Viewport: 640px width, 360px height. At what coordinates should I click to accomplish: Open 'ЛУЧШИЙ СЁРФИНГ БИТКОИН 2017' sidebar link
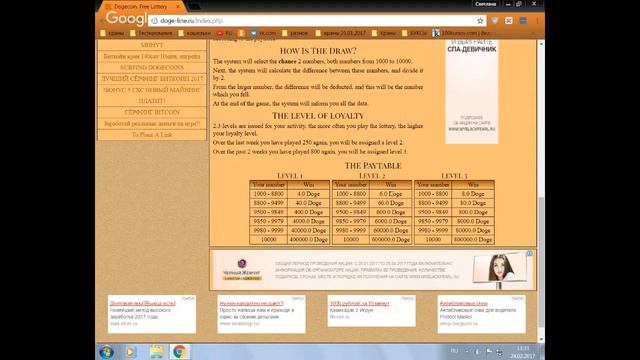[152, 78]
